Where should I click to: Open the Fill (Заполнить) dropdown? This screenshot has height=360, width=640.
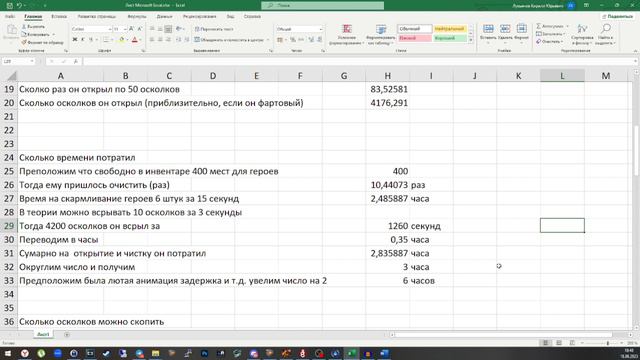tap(550, 34)
